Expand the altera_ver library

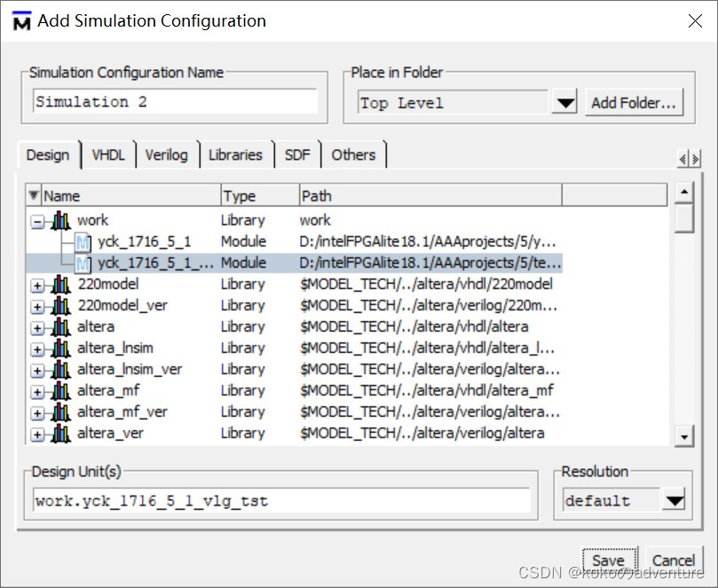tap(37, 435)
